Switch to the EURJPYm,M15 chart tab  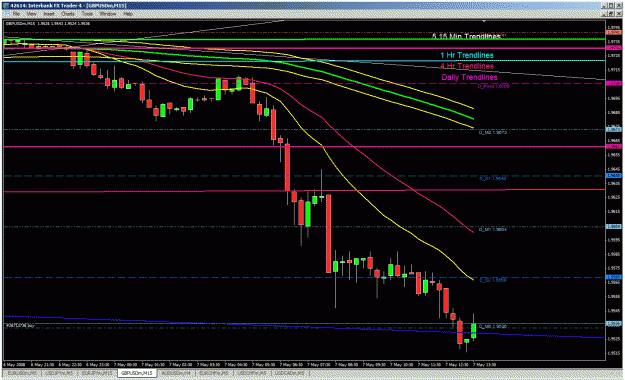coord(97,373)
